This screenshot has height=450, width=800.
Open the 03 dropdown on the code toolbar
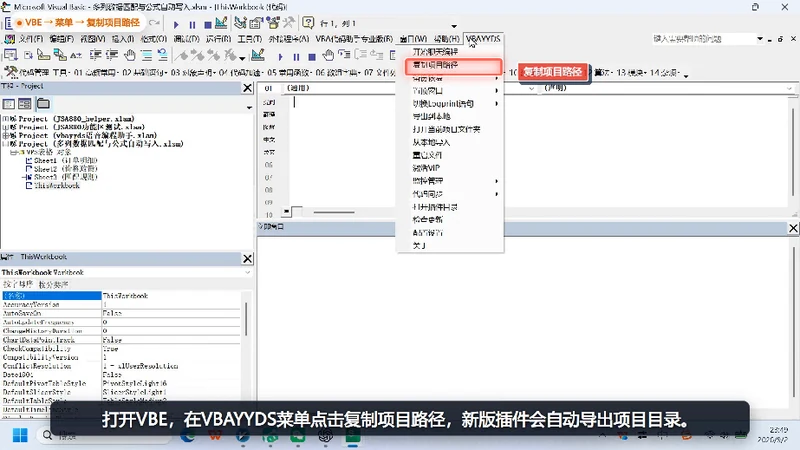click(x=191, y=73)
